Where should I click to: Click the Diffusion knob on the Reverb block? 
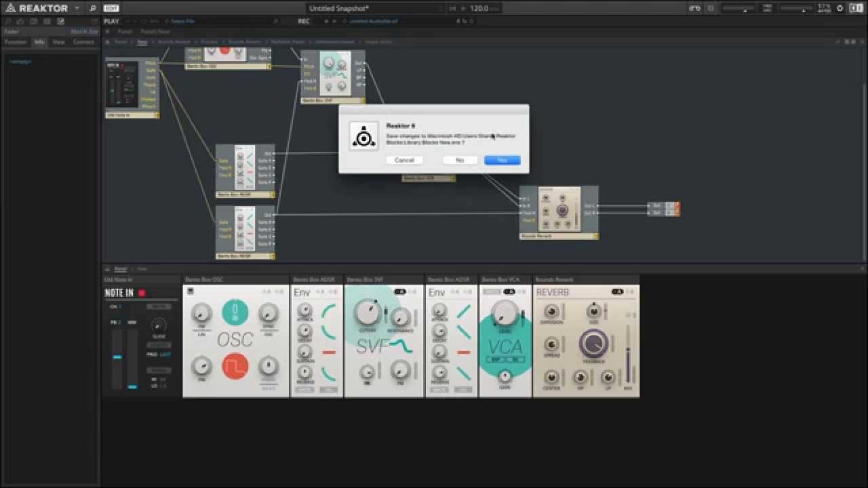551,311
